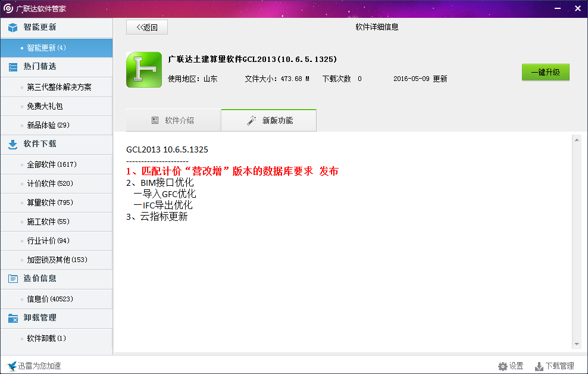
Task: Click the scrollbar up arrow in the release notes
Action: (x=577, y=140)
